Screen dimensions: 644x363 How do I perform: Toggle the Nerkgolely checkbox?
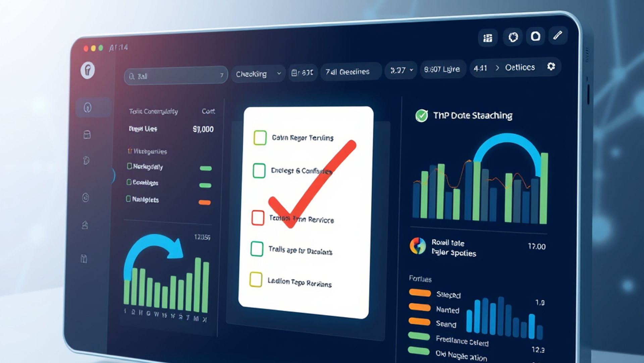129,166
